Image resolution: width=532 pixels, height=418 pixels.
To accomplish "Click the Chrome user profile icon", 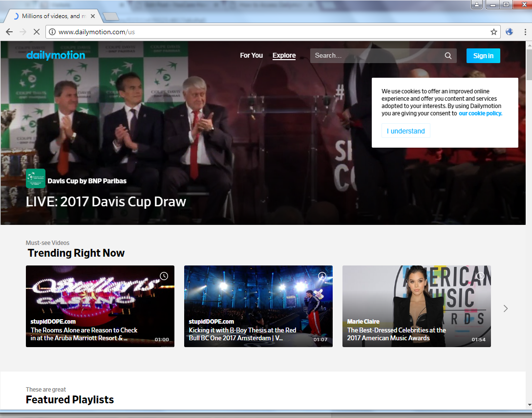I will click(x=477, y=4).
